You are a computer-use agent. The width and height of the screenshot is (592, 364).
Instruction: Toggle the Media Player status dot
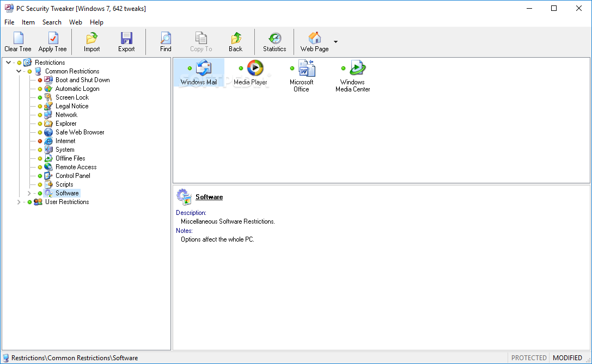tap(241, 68)
